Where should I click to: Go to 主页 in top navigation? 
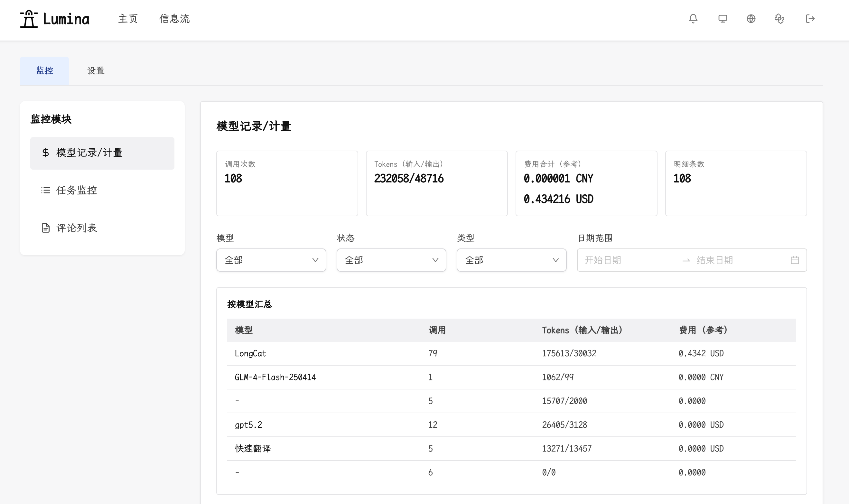(x=128, y=19)
